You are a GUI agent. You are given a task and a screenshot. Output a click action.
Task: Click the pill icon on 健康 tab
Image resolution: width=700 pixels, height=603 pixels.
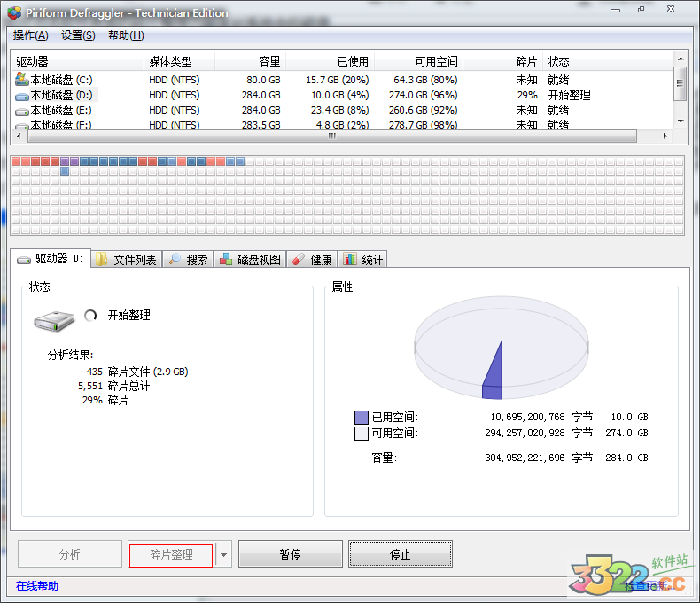299,259
